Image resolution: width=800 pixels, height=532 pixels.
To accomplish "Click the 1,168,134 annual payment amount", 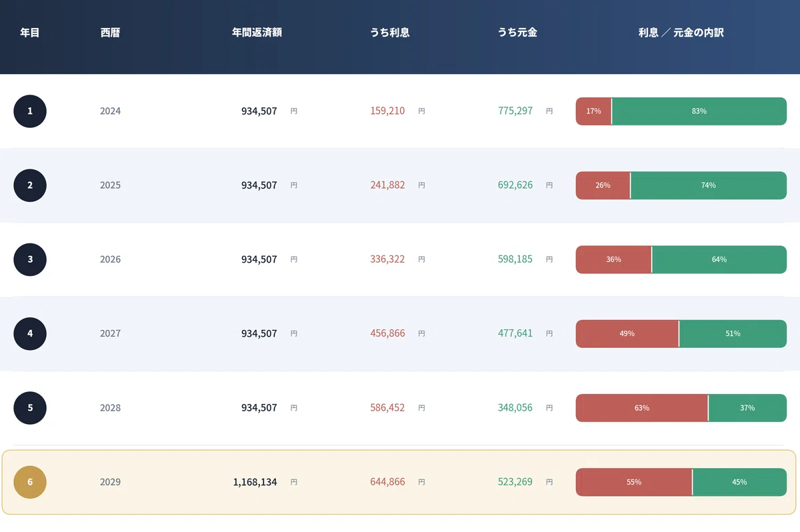I will 255,482.
